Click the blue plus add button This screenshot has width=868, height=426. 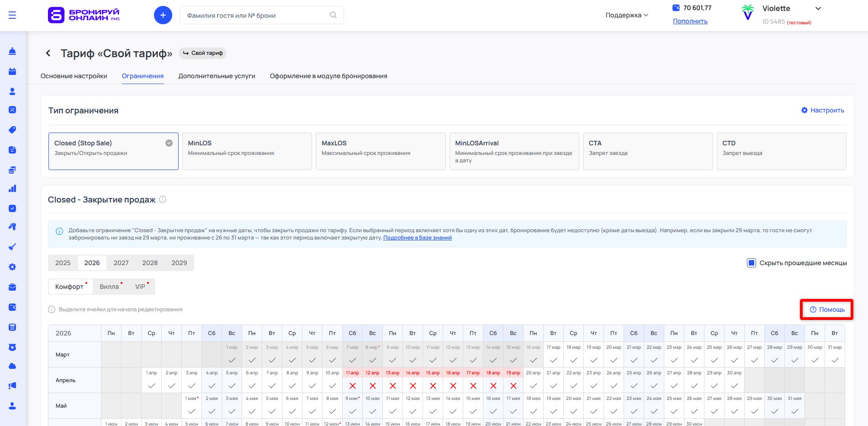coord(163,15)
